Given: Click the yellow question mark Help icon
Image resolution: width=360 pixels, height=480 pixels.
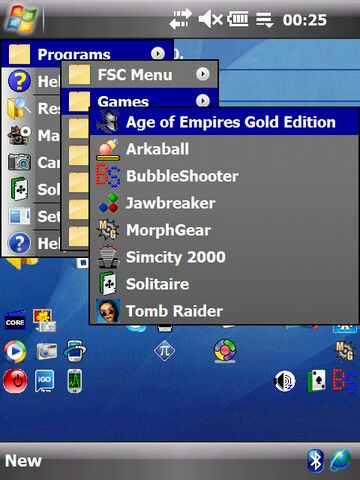Looking at the screenshot, I should (19, 81).
